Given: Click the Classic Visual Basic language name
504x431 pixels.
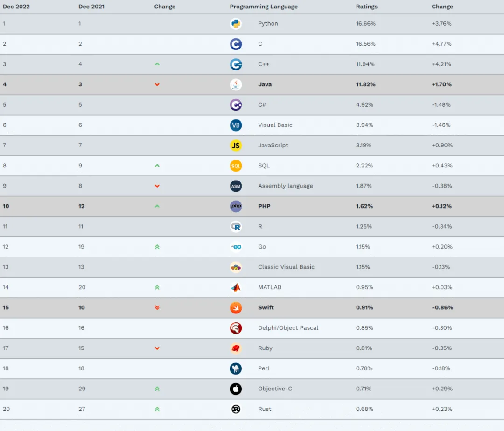Looking at the screenshot, I should click(x=286, y=267).
